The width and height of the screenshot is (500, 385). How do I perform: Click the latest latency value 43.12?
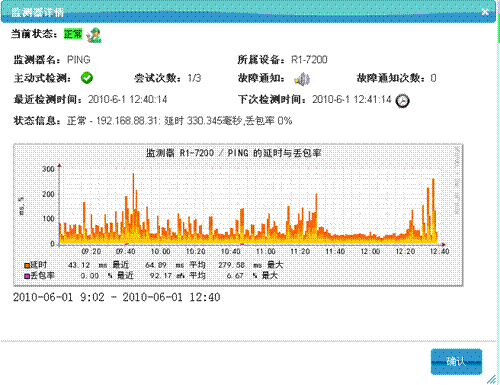(x=79, y=265)
